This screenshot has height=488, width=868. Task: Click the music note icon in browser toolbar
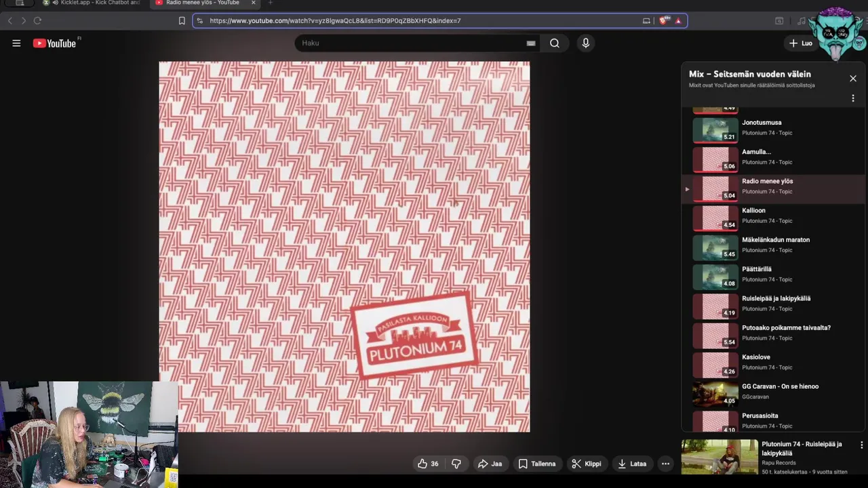(x=802, y=21)
